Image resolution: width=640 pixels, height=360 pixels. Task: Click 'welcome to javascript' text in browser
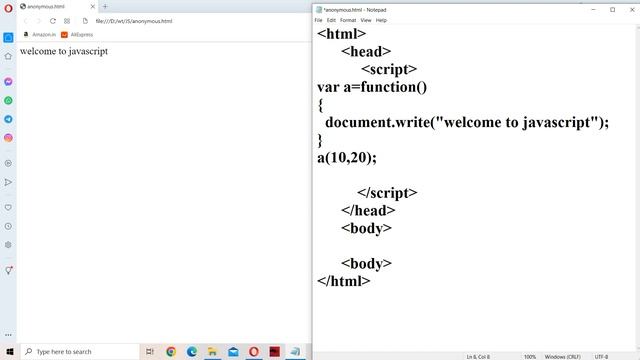tap(64, 51)
